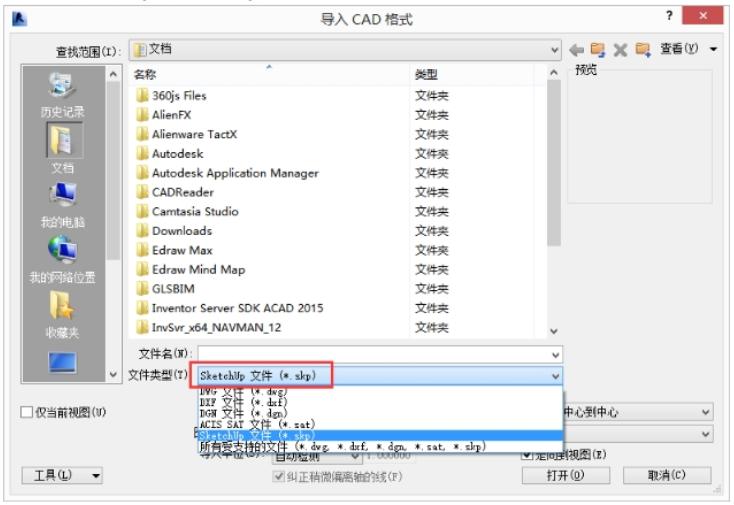Select the Camtasia Studio folder
734x505 pixels.
pos(187,212)
